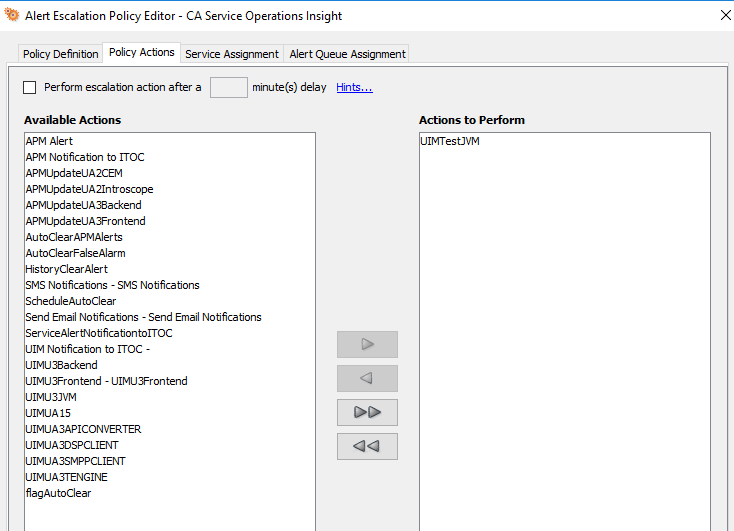Click the remove all actions double-left-arrow button
This screenshot has height=531, width=734.
[367, 446]
